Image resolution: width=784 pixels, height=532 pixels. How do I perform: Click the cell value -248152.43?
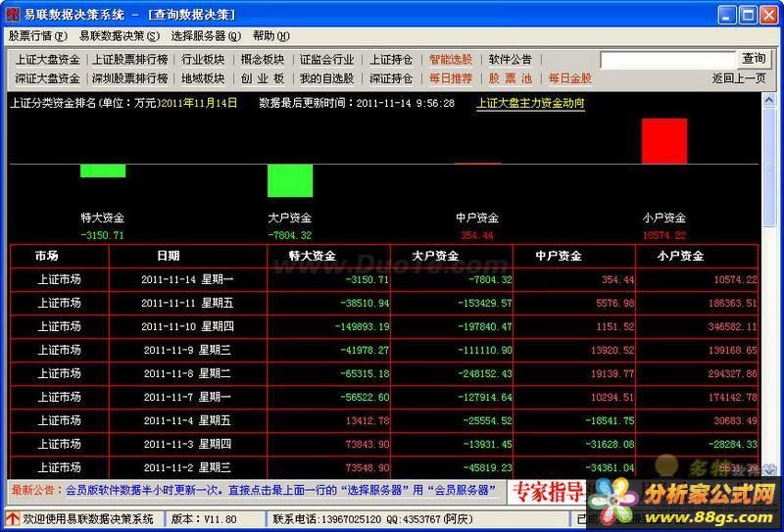pyautogui.click(x=485, y=374)
